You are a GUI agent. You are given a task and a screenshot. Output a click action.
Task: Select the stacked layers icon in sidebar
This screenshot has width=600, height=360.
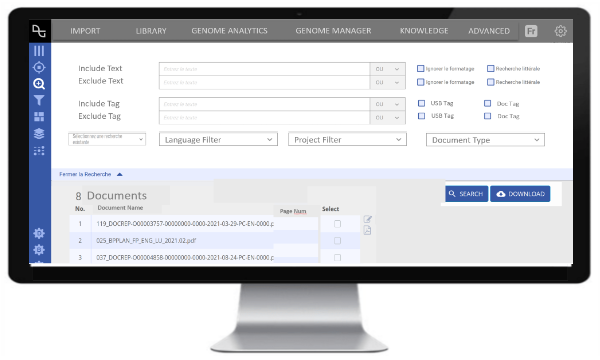(x=39, y=134)
